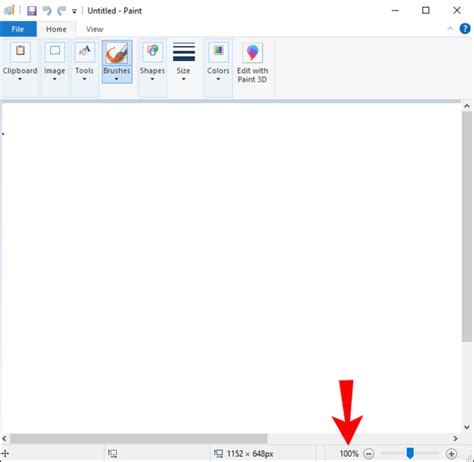Expand the Shapes dropdown arrow
The height and width of the screenshot is (462, 474).
click(x=152, y=79)
